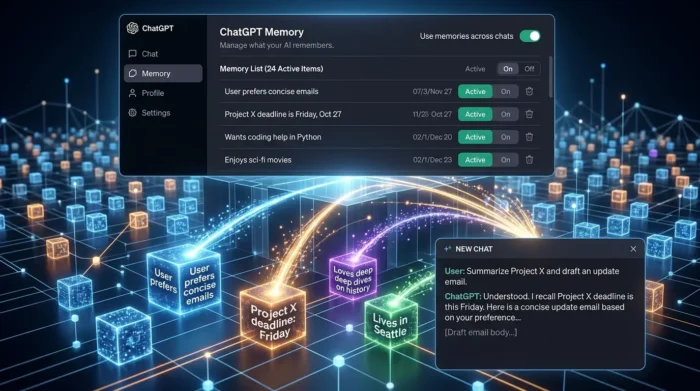Click the "Memory List (24 Active Items)" heading
The image size is (700, 391).
pyautogui.click(x=271, y=69)
